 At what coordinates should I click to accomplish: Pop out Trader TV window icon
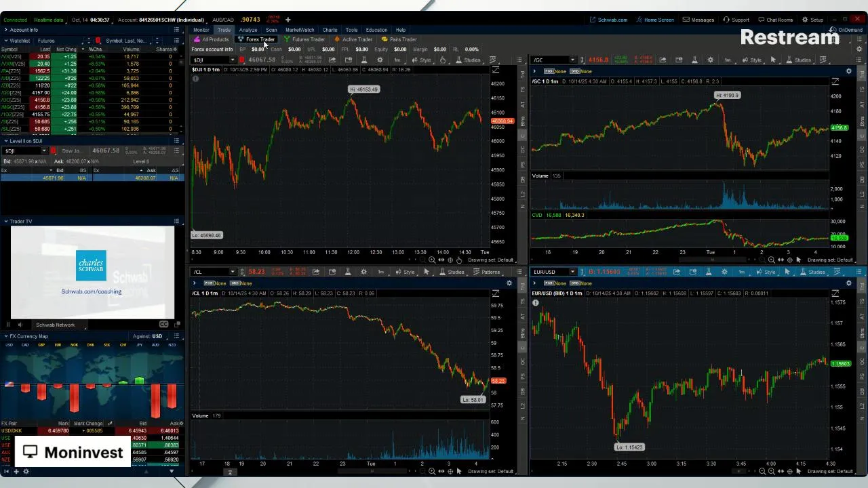coord(176,325)
